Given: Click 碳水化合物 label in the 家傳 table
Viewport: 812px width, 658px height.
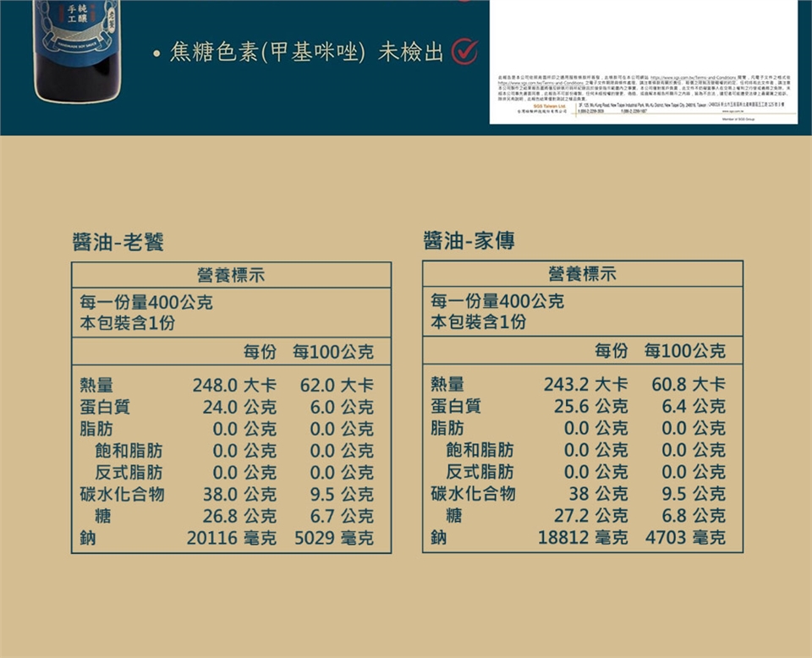Looking at the screenshot, I should [473, 494].
